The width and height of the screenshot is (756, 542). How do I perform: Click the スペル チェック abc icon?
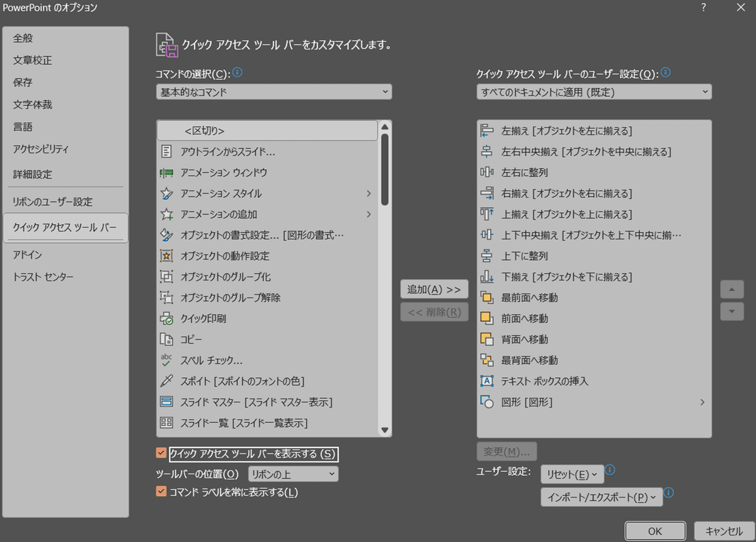tap(166, 360)
